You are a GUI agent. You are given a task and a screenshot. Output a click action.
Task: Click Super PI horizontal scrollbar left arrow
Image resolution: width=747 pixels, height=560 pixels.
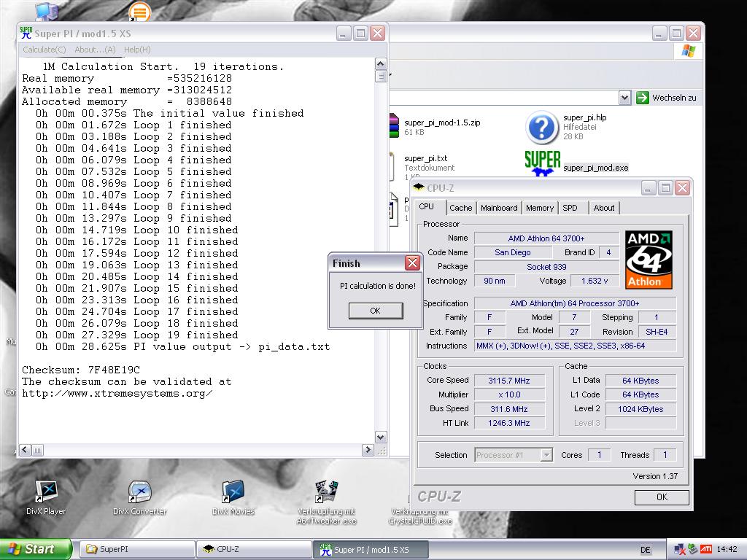(x=26, y=449)
